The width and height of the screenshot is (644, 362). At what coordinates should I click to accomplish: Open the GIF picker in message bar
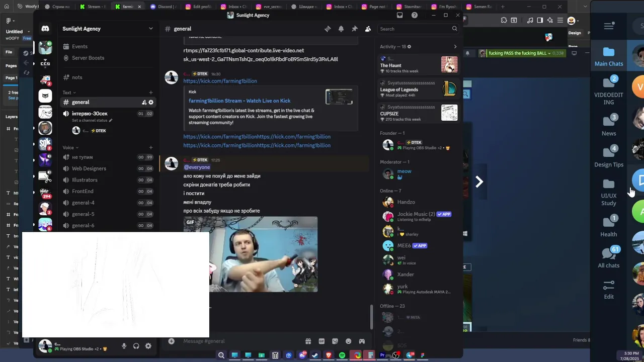(321, 341)
